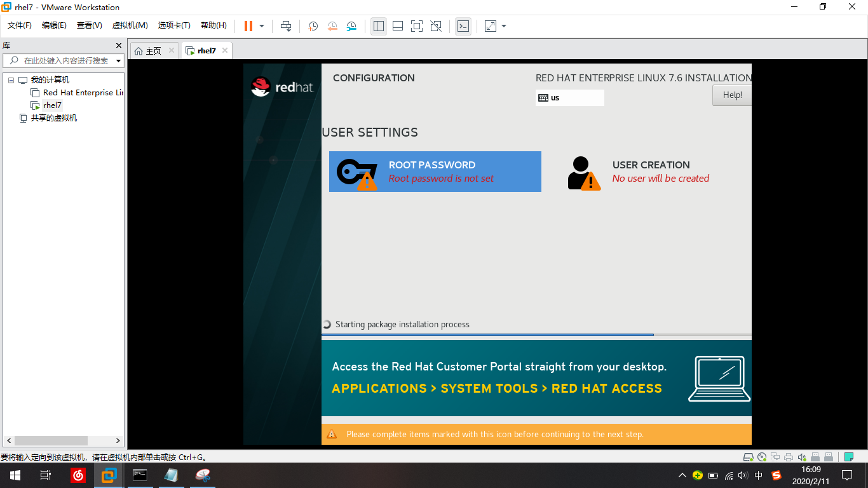Image resolution: width=868 pixels, height=488 pixels.
Task: Show hidden tray icons chevron
Action: tap(682, 475)
